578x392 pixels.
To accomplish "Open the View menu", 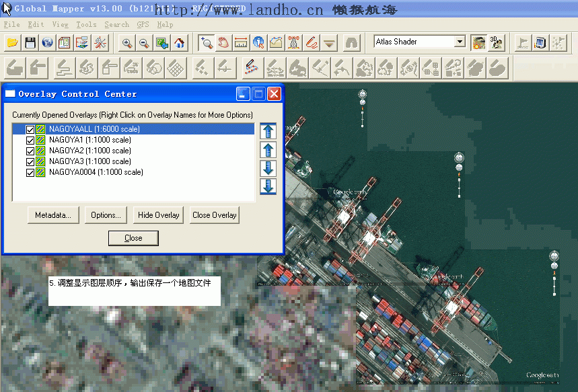I will tap(60, 25).
